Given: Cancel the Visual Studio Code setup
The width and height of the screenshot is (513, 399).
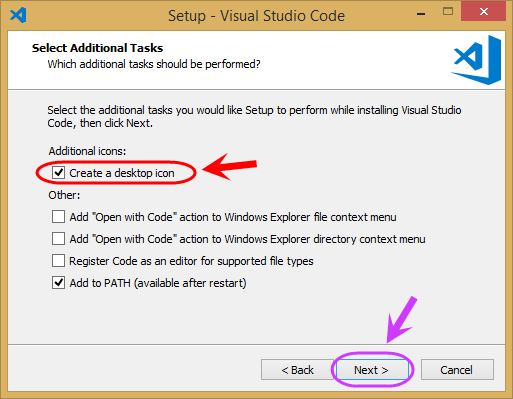Looking at the screenshot, I should coord(457,370).
